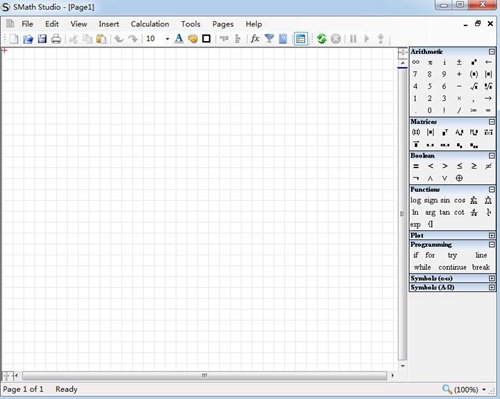
Task: Click the horizontal scrollbar thumb
Action: (x=204, y=376)
